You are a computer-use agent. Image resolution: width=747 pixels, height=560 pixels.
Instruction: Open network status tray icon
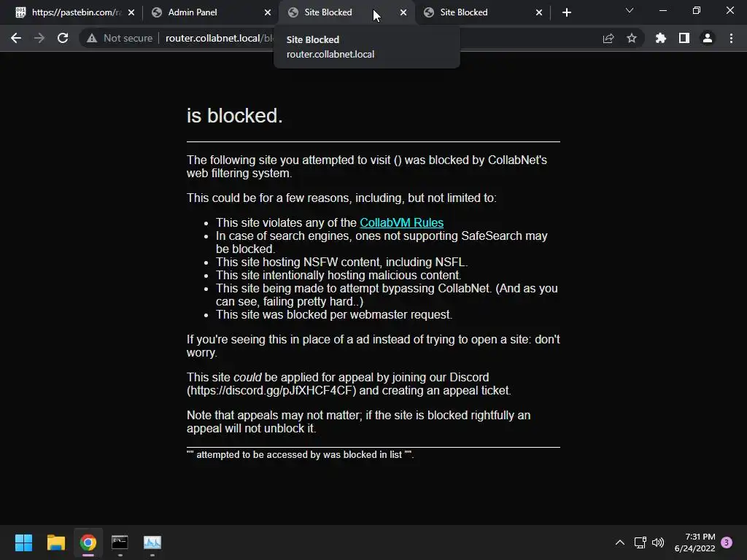pyautogui.click(x=640, y=542)
